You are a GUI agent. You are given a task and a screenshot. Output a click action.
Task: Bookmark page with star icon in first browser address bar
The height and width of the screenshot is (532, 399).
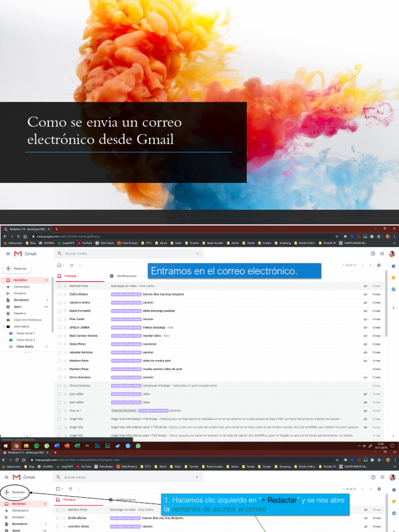[337, 236]
